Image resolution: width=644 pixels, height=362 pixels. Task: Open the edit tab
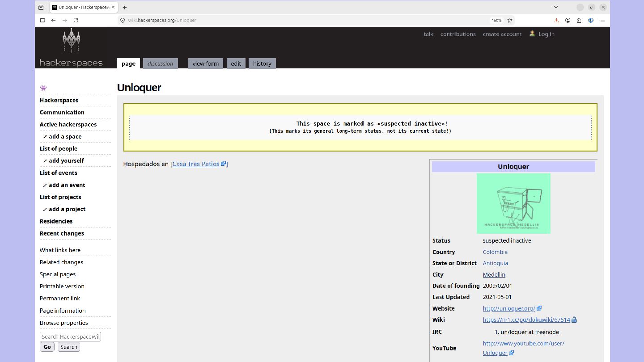236,63
